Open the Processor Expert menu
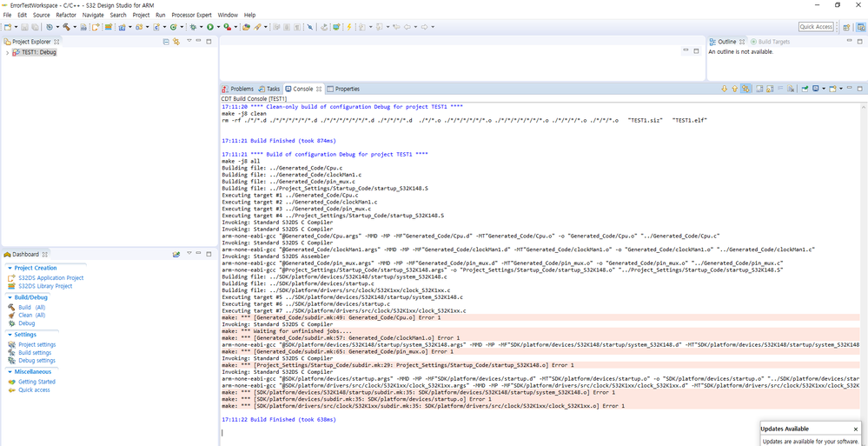The height and width of the screenshot is (446, 868). 192,15
